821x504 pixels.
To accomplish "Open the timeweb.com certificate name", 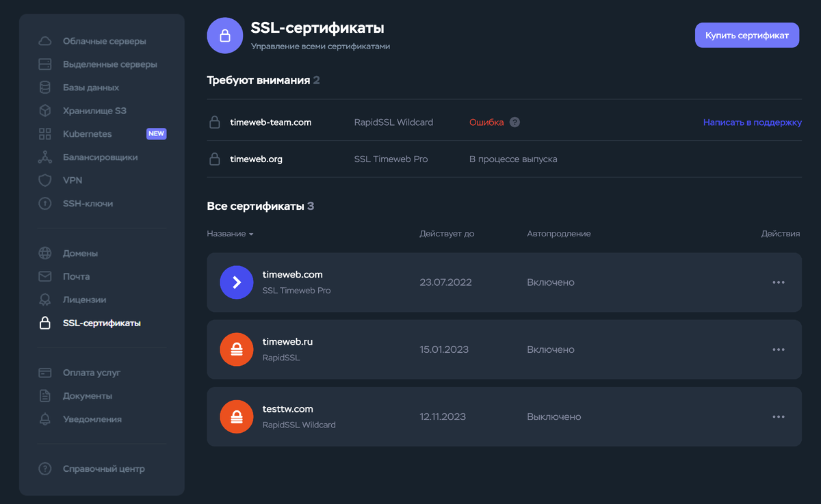I will (292, 274).
